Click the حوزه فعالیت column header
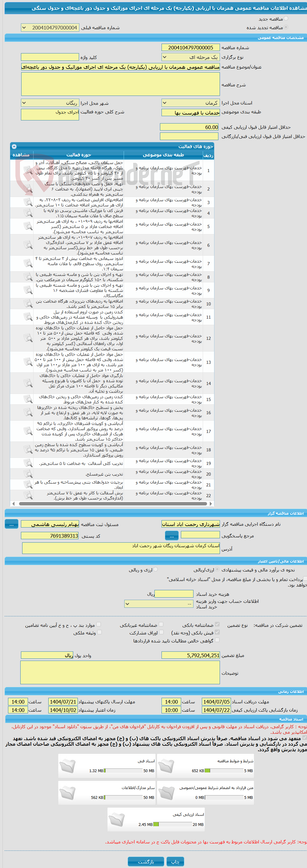This screenshot has width=307, height=868. click(79, 155)
